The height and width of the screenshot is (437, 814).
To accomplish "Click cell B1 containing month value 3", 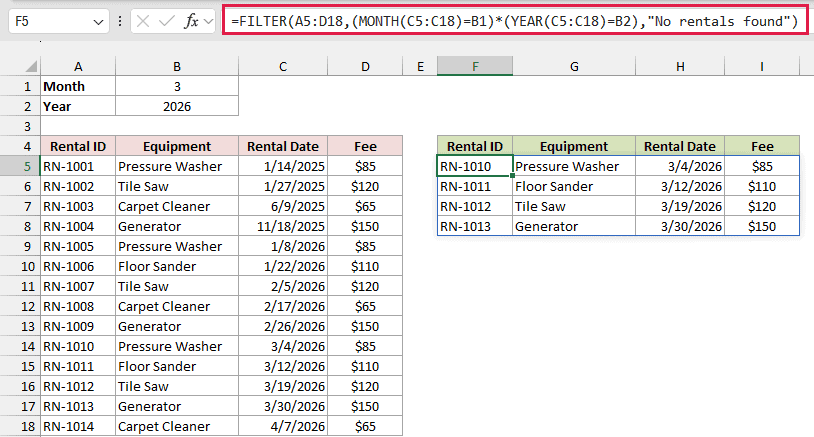I will [177, 86].
